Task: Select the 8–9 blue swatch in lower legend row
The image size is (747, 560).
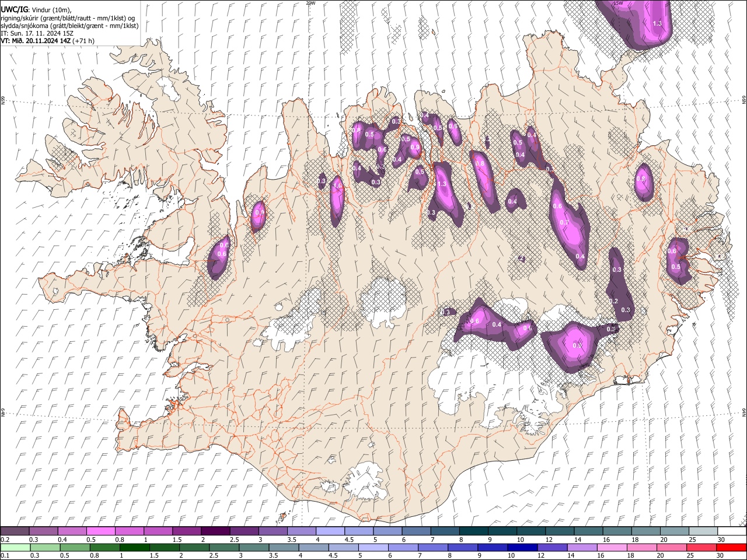Action: 463,547
